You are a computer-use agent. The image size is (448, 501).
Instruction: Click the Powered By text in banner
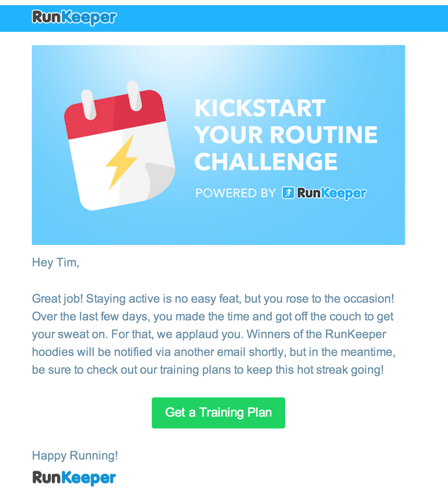pyautogui.click(x=235, y=193)
